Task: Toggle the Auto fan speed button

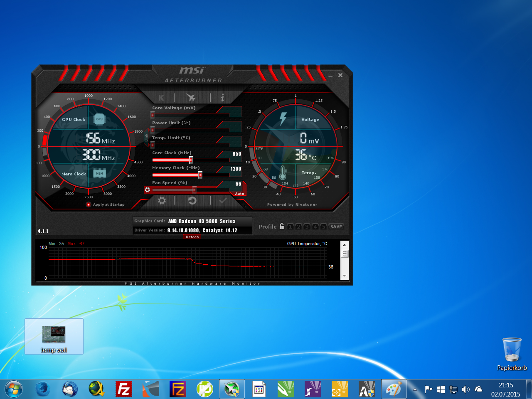Action: (x=239, y=194)
